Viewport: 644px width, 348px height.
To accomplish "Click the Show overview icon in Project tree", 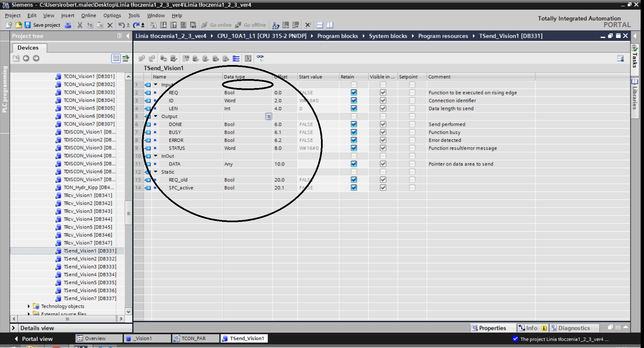I will (116, 58).
